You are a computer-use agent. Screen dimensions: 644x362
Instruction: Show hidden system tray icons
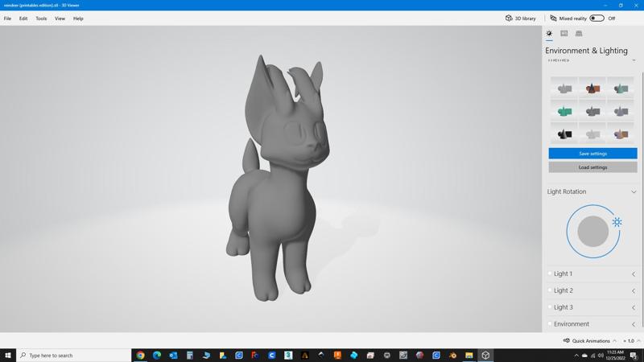point(576,356)
